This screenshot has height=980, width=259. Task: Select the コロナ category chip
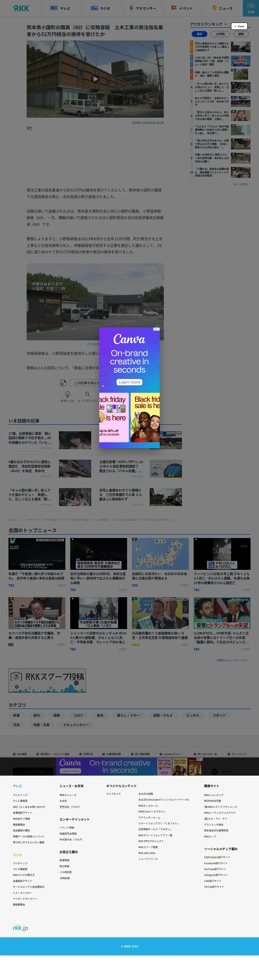pyautogui.click(x=78, y=715)
